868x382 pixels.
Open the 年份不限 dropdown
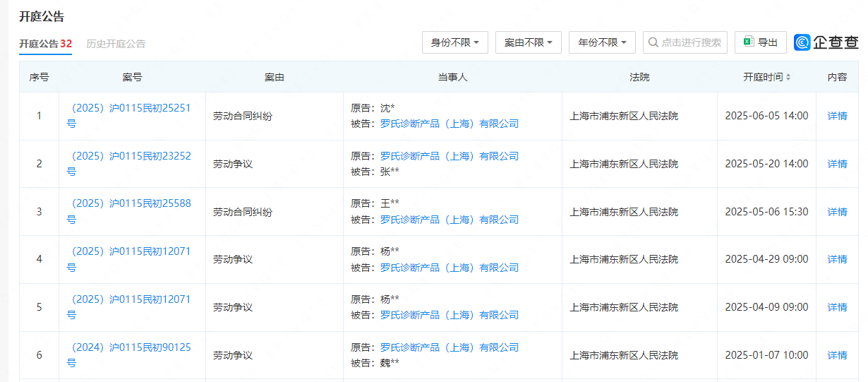[x=602, y=42]
